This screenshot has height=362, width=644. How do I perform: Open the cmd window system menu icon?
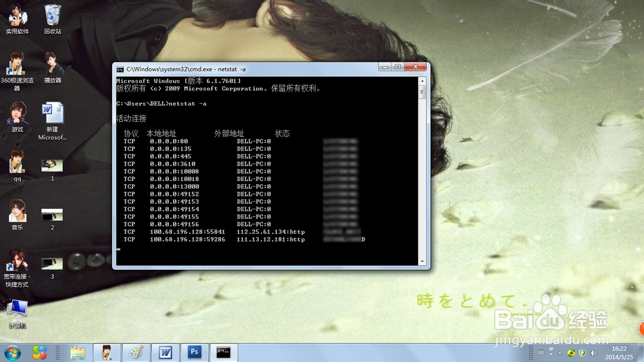(x=120, y=70)
